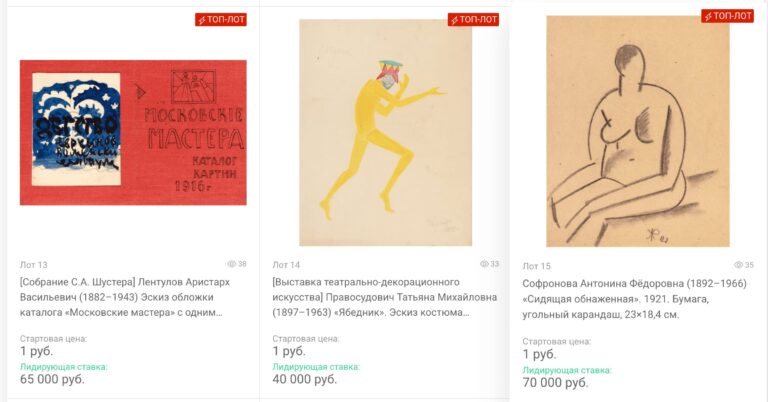Click Стартовая цена label under Lot 13
The width and height of the screenshot is (768, 402).
point(53,339)
